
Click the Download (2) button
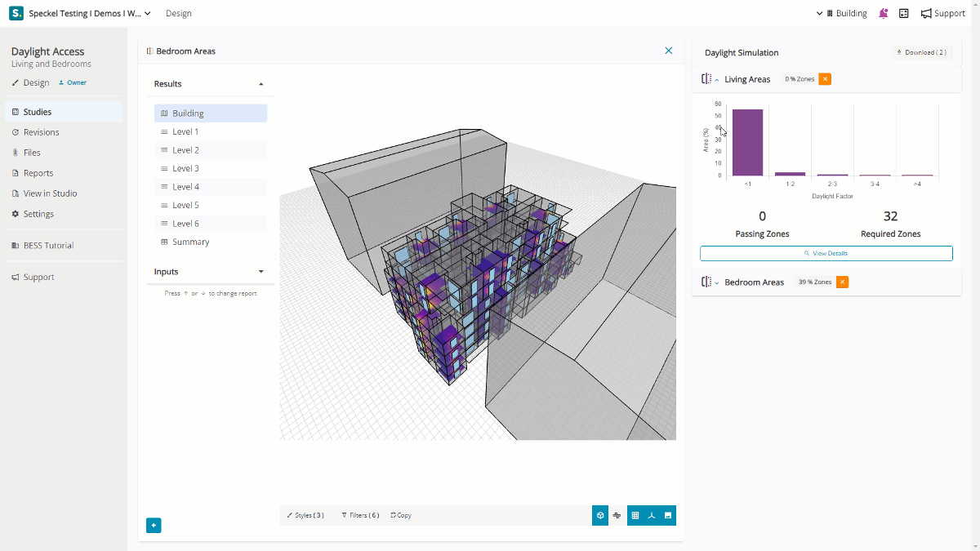pyautogui.click(x=921, y=52)
